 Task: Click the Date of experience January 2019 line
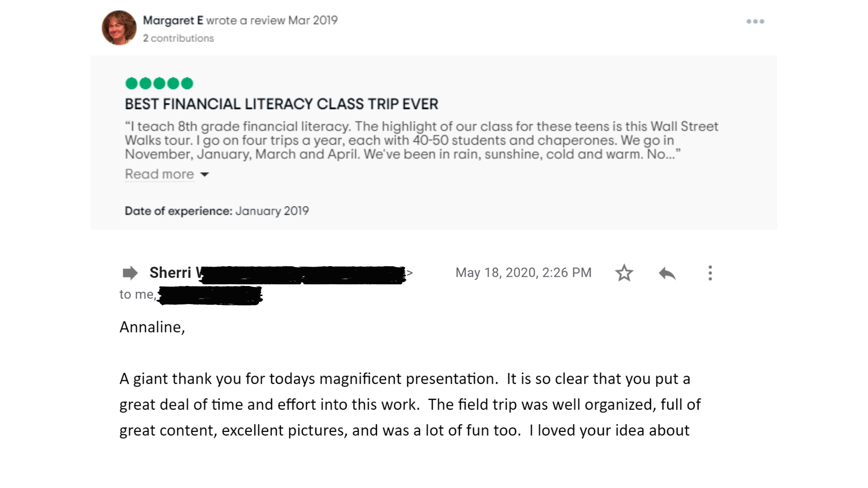[x=217, y=211]
